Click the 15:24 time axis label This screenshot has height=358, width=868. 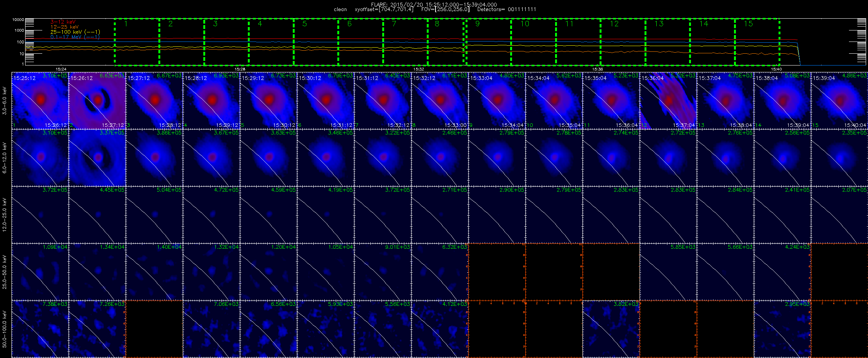(61, 69)
